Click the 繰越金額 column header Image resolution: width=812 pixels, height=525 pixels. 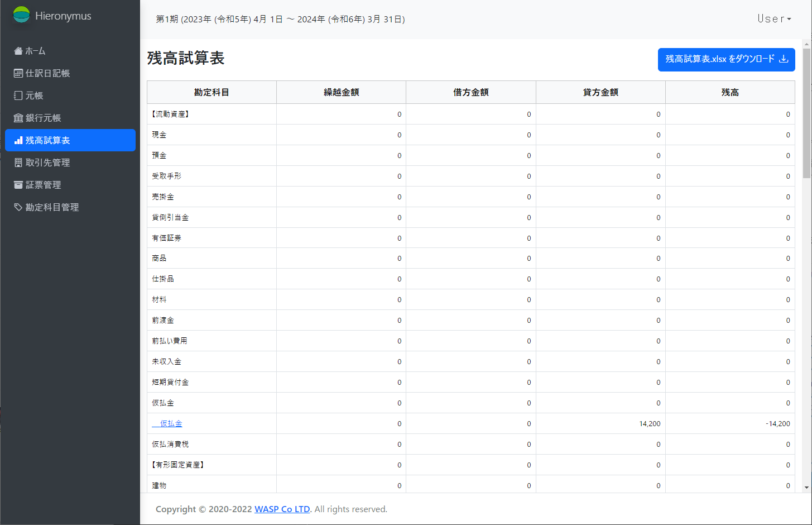pos(342,92)
